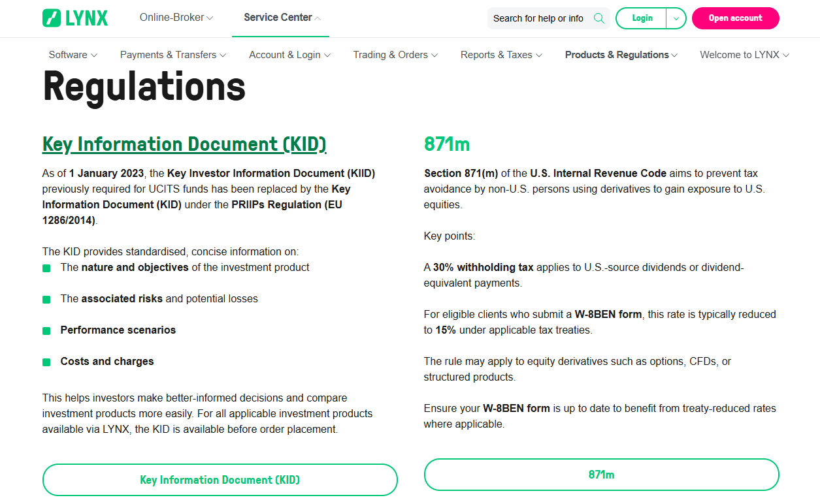
Task: Collapse the Service Center menu
Action: (x=282, y=18)
